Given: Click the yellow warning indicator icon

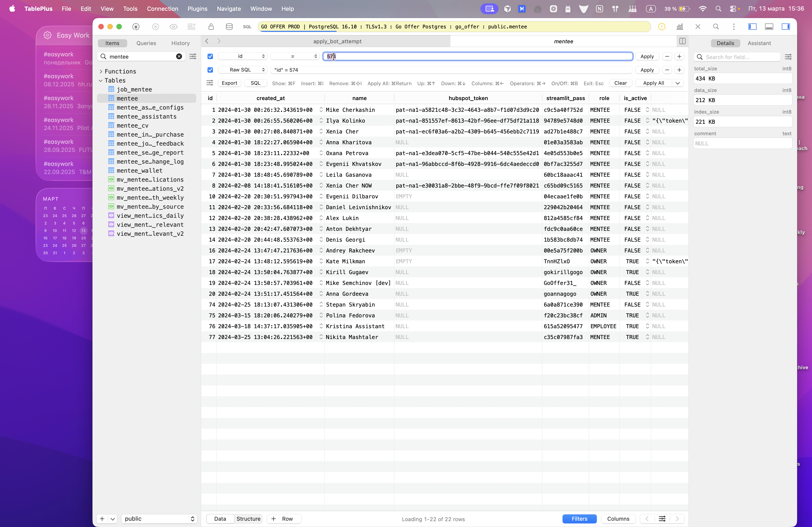Looking at the screenshot, I should pos(662,27).
